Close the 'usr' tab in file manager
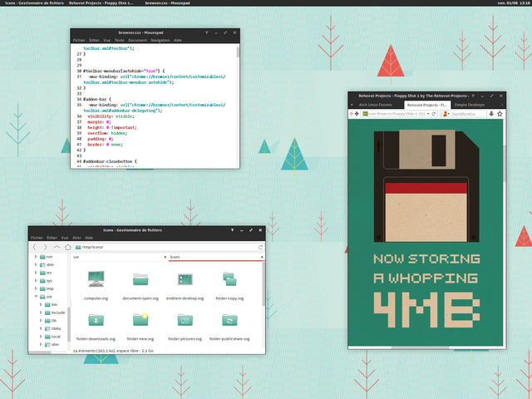Screen dimensions: 532x399 tap(165, 257)
